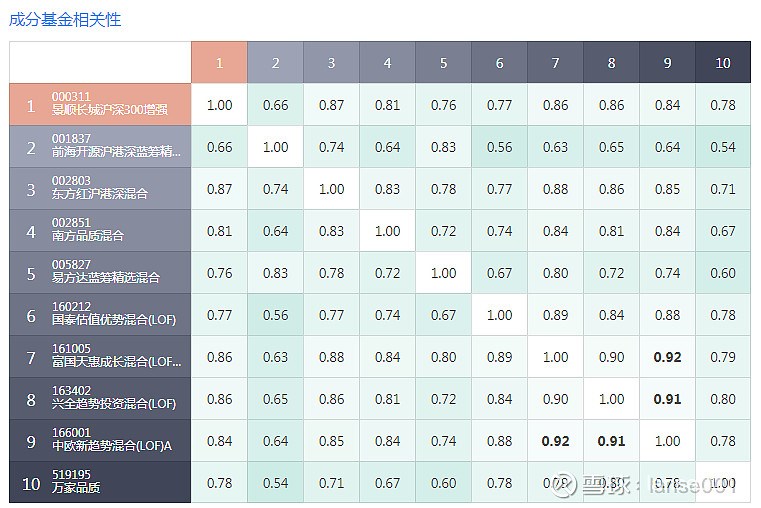Click column header 5
This screenshot has width=761, height=508.
443,63
